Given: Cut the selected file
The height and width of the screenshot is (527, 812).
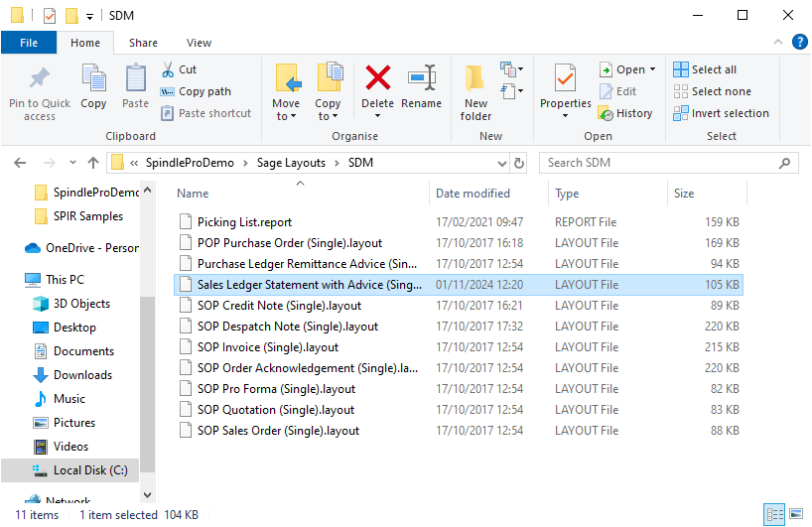Looking at the screenshot, I should tap(180, 69).
